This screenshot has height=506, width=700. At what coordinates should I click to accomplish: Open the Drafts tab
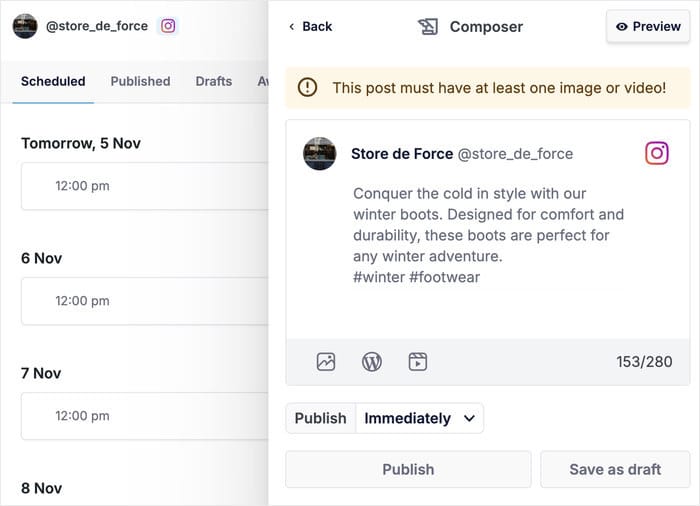tap(214, 81)
